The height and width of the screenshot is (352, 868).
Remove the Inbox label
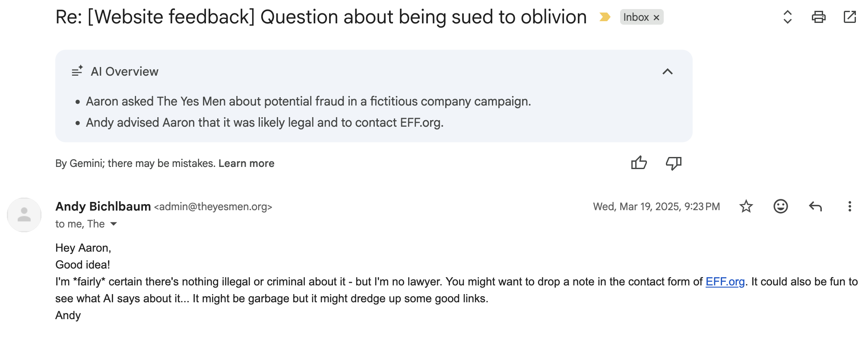click(x=656, y=18)
